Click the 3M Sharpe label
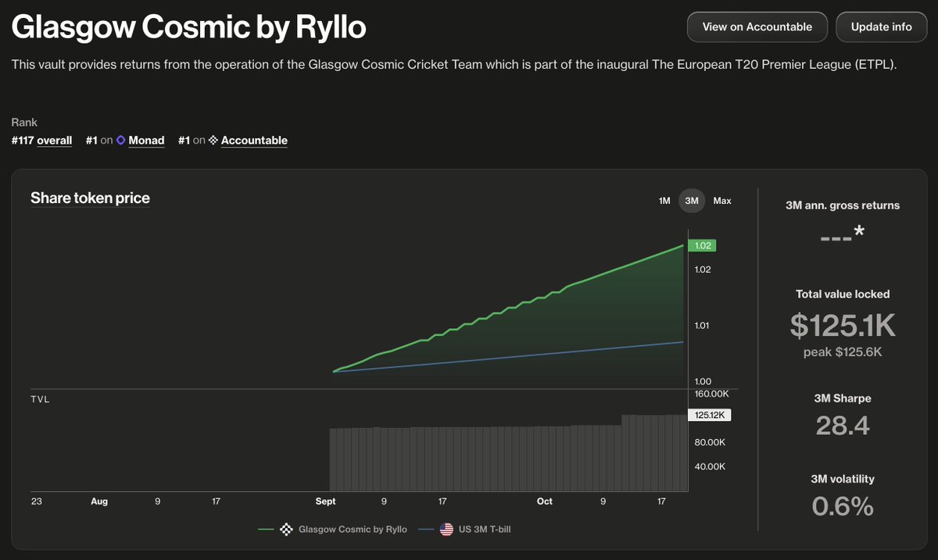This screenshot has width=938, height=560. [x=843, y=398]
